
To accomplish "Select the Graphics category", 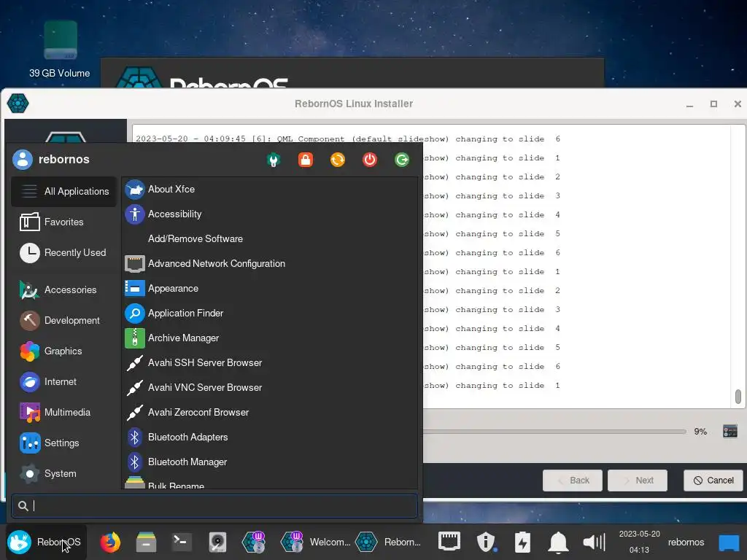I will tap(64, 351).
